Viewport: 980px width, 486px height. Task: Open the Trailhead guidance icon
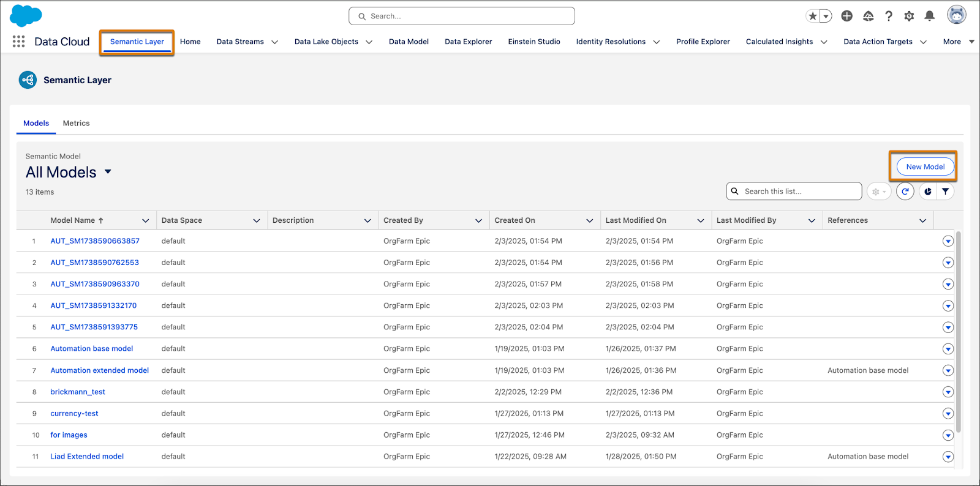coord(869,17)
